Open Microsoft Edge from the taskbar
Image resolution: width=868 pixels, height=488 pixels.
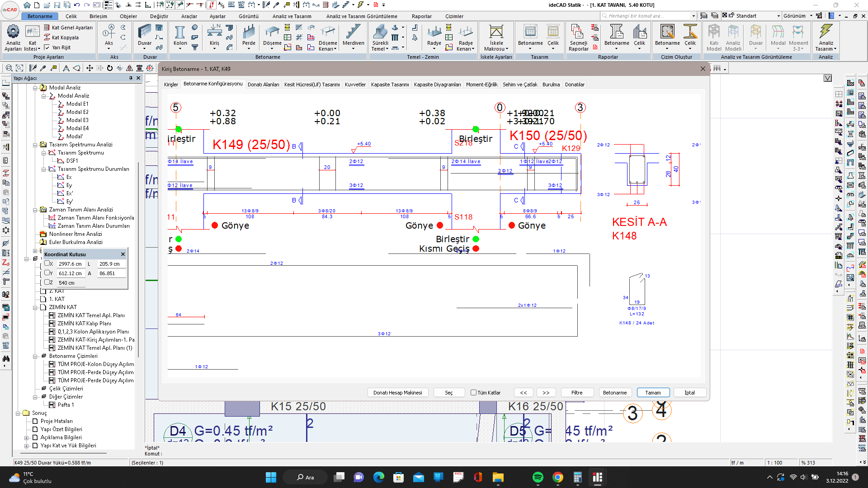pyautogui.click(x=378, y=477)
